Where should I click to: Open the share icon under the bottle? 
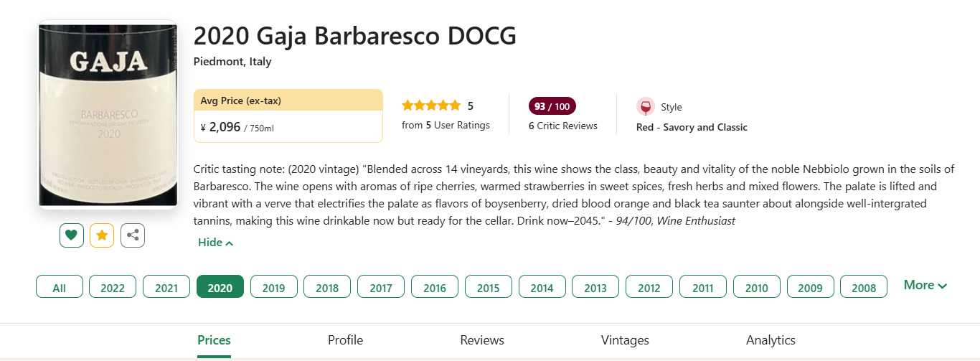[133, 235]
